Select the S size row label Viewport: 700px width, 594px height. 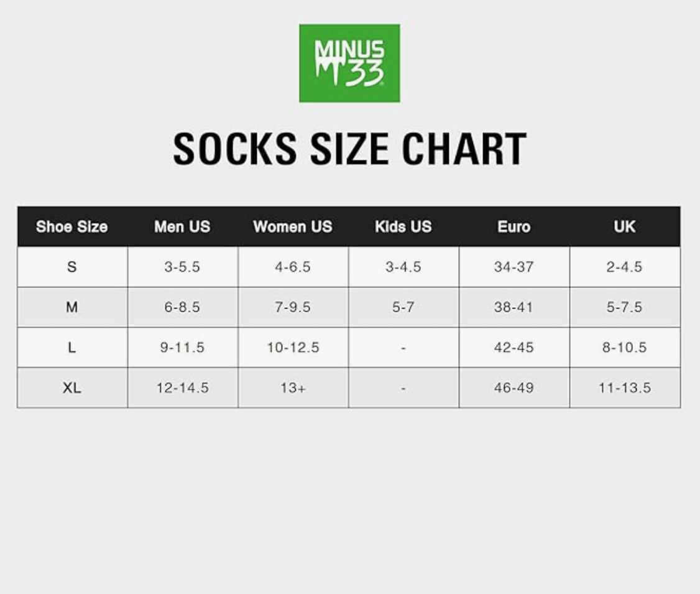click(x=71, y=267)
